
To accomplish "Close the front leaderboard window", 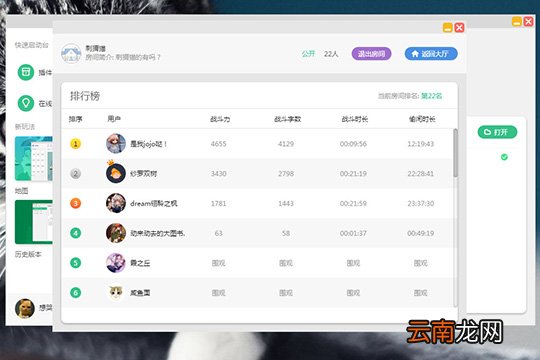I will click(459, 28).
